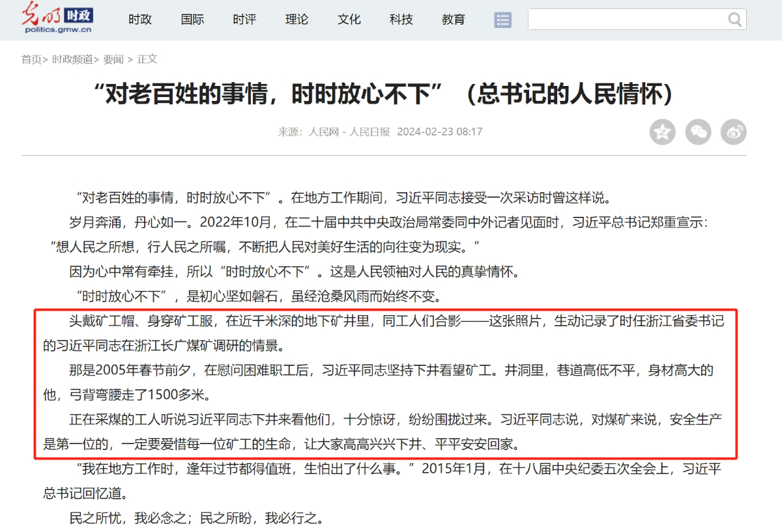Viewport: 782px width, 532px height.
Task: Open the 理论 channel
Action: [297, 20]
